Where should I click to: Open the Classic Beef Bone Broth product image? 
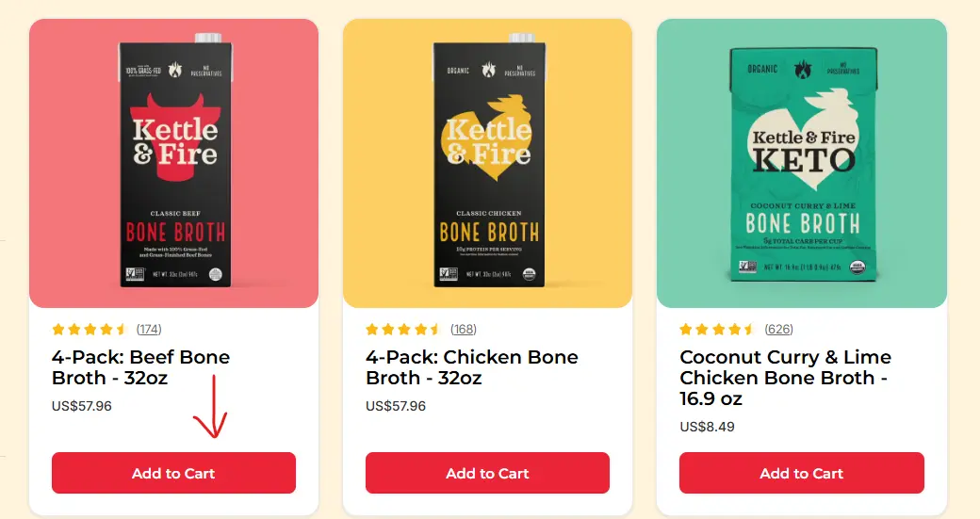[173, 163]
